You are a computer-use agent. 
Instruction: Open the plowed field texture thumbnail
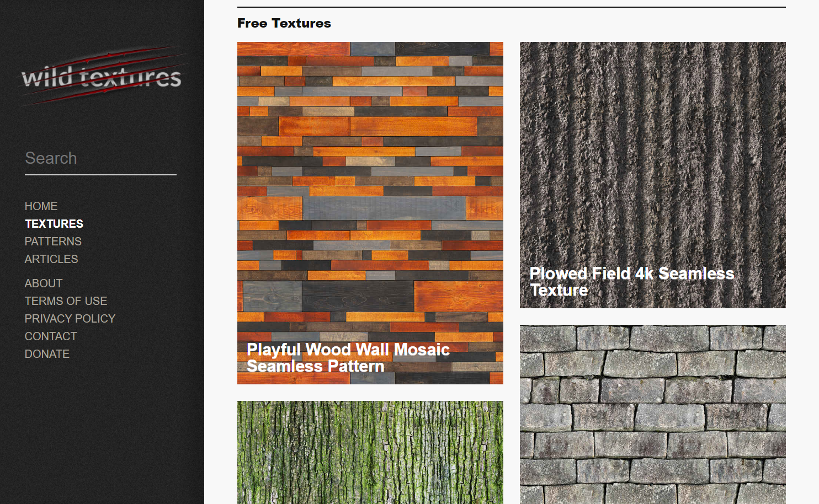(653, 175)
